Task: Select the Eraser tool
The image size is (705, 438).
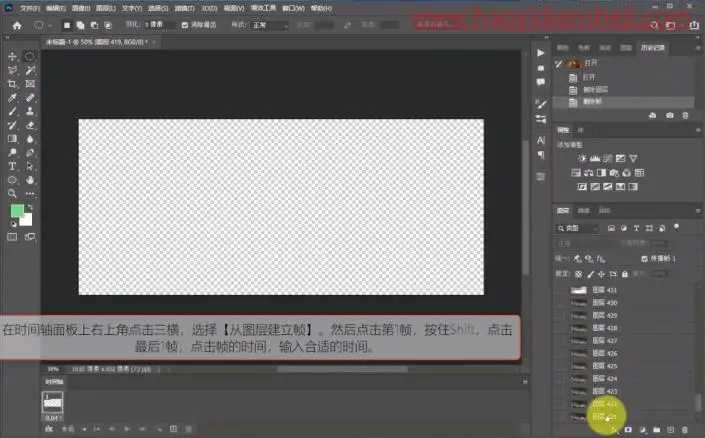Action: tap(30, 125)
